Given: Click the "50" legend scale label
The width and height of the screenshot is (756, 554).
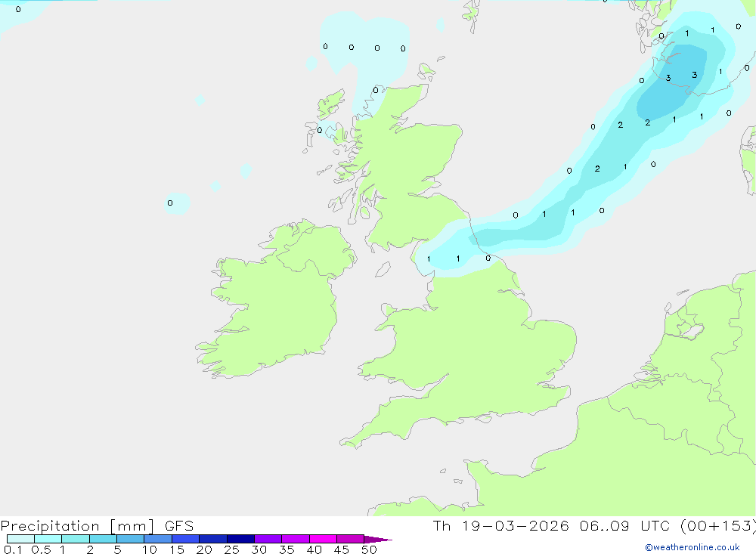Looking at the screenshot, I should (369, 549).
